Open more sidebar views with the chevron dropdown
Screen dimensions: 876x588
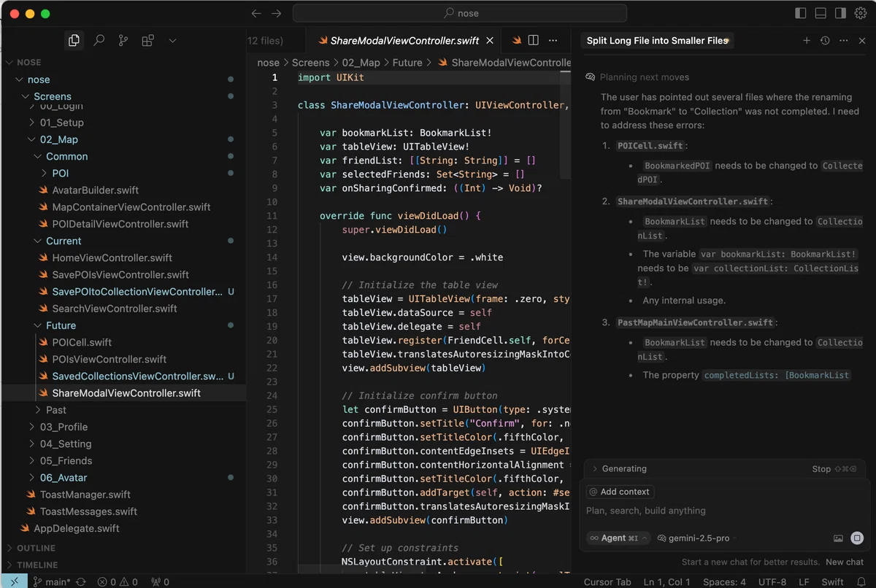pos(172,41)
